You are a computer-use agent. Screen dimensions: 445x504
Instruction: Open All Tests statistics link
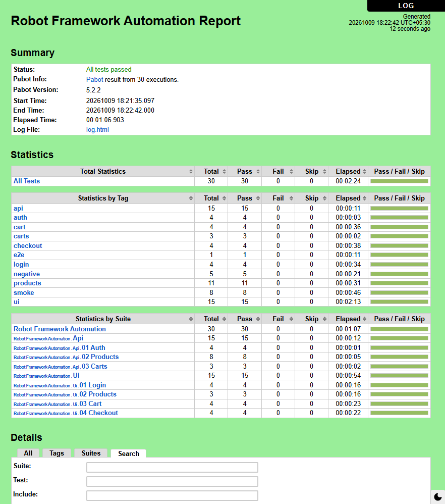tap(27, 181)
